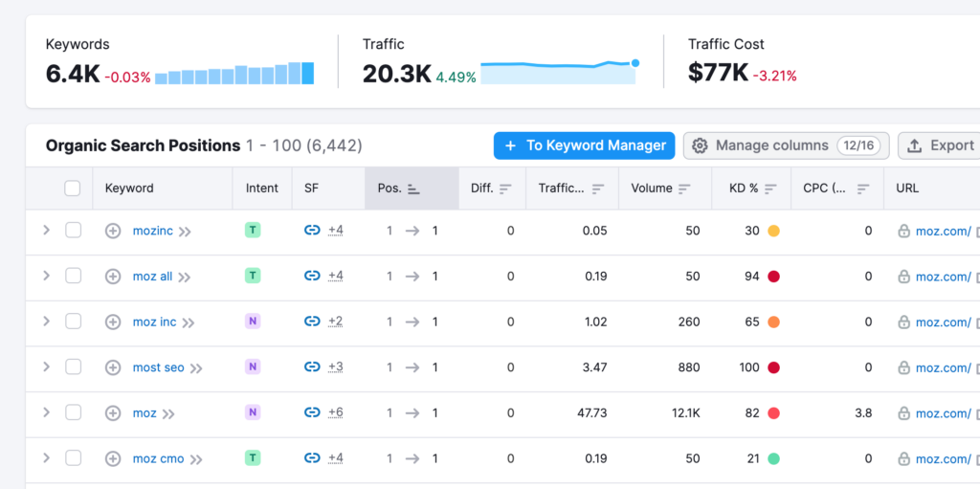Viewport: 980px width, 489px height.
Task: Click the gear icon in Manage columns
Action: (x=700, y=145)
